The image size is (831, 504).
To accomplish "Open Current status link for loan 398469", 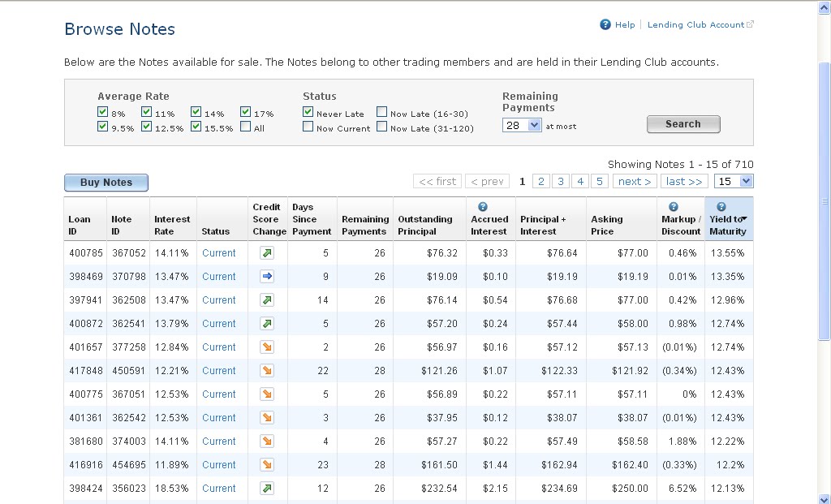I will (x=218, y=276).
